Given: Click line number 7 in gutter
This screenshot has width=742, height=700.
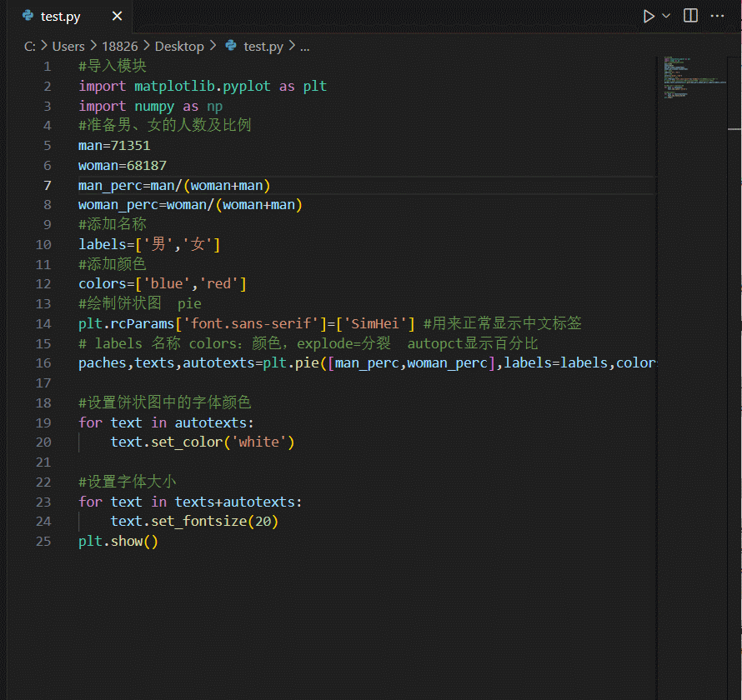Looking at the screenshot, I should coord(48,185).
